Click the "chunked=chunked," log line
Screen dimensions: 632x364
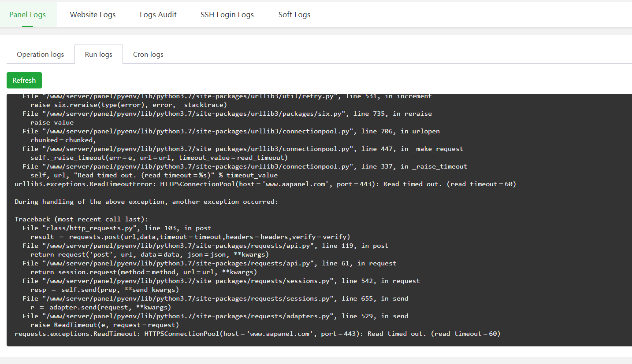coord(63,140)
